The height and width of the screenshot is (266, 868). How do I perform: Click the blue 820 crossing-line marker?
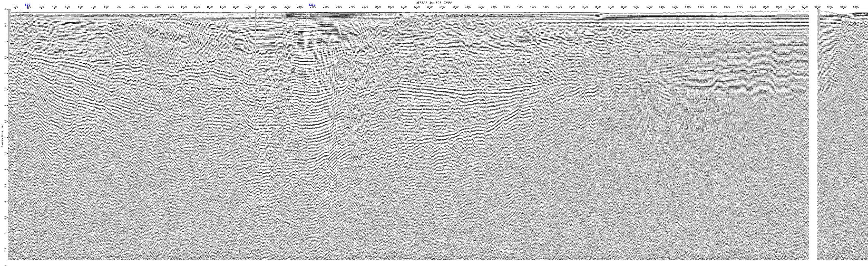[28, 5]
